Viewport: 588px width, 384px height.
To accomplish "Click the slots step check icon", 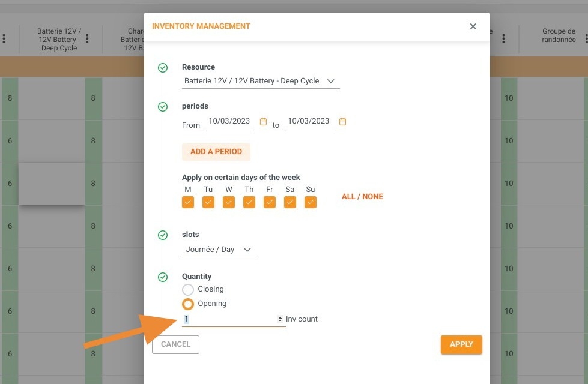I will pyautogui.click(x=162, y=235).
